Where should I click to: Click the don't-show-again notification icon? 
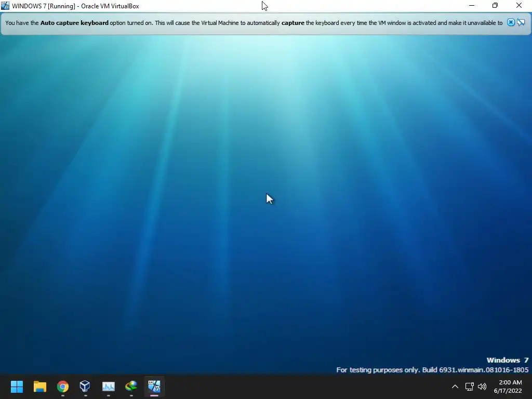coord(521,22)
